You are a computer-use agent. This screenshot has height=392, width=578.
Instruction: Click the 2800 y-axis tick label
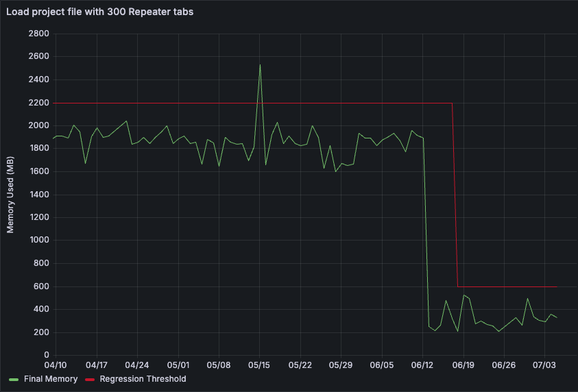(38, 34)
